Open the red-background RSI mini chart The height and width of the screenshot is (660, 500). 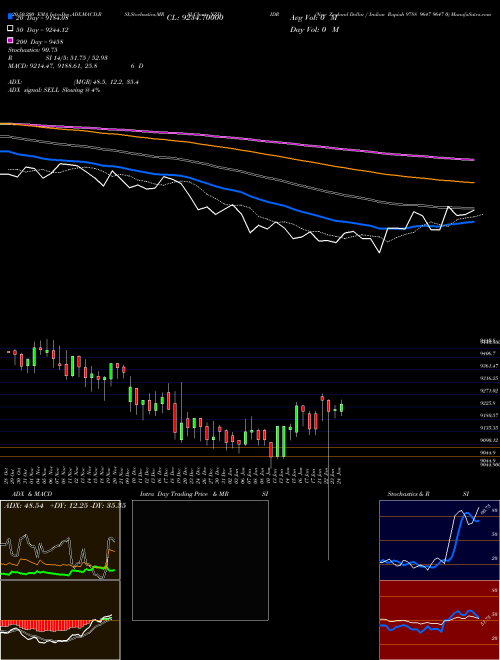[439, 620]
